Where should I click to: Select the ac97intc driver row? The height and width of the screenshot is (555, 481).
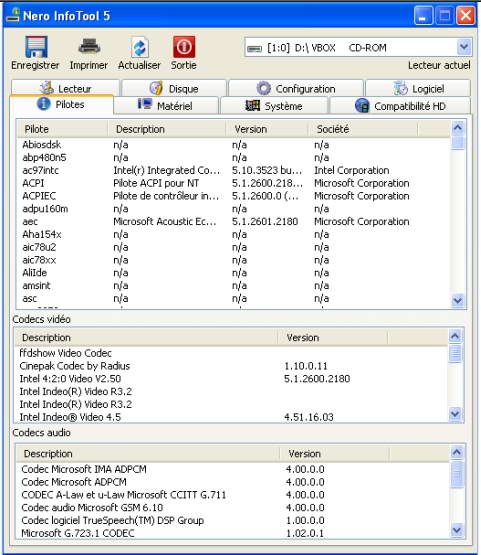click(x=234, y=170)
